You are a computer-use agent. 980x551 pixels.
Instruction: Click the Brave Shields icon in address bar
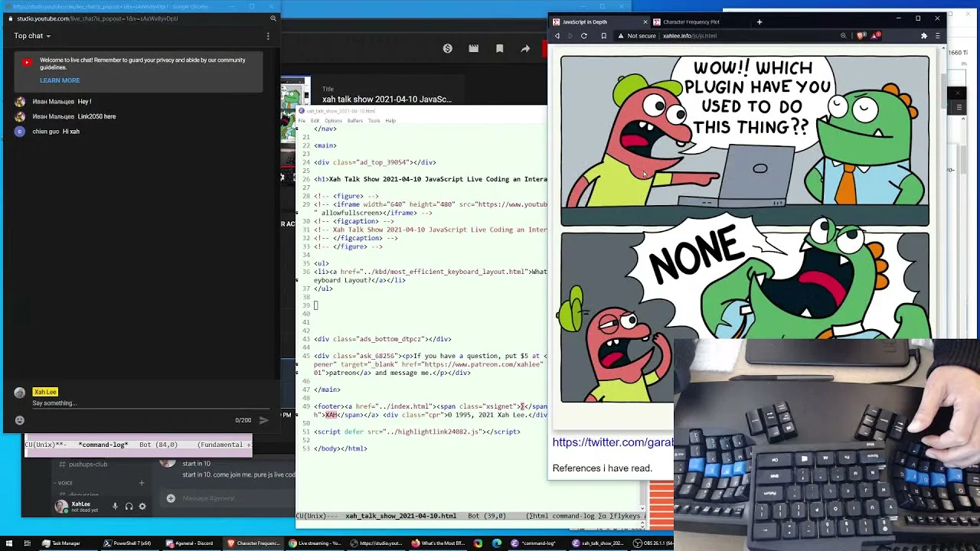click(862, 36)
